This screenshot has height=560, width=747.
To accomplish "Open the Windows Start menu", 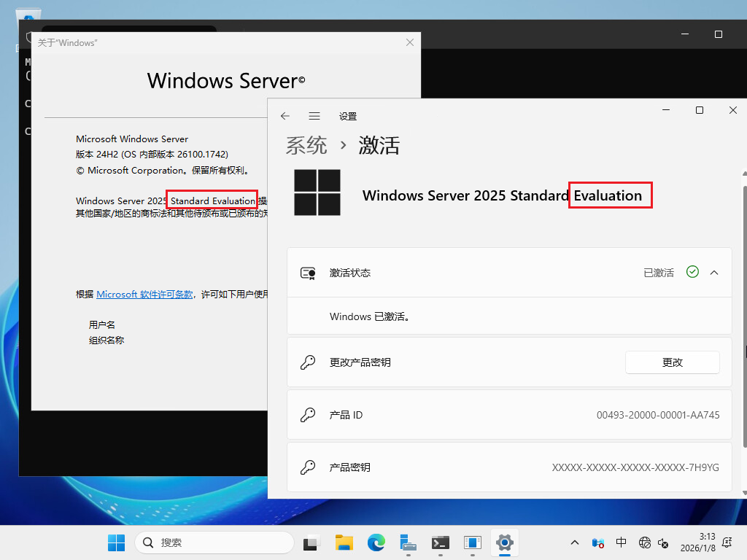I will 116,542.
